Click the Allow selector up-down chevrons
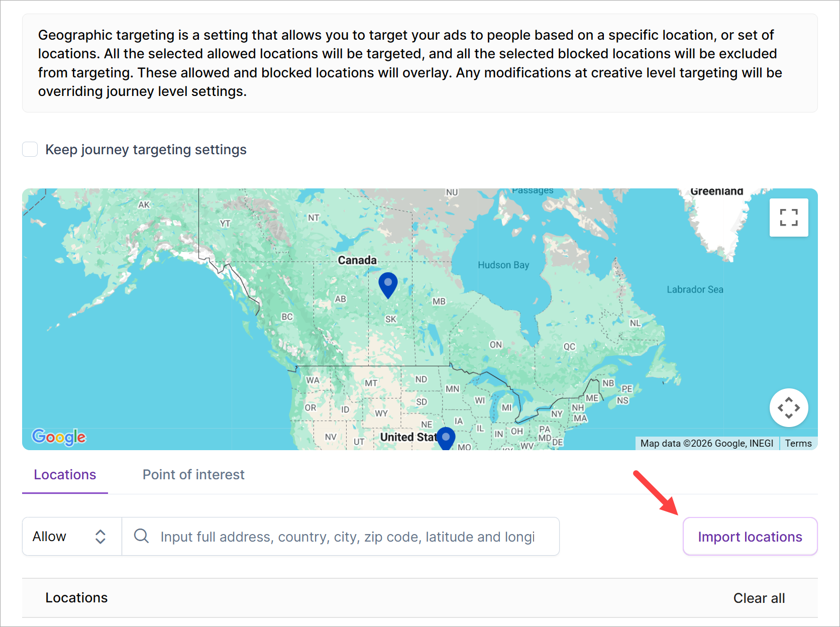840x627 pixels. point(100,537)
